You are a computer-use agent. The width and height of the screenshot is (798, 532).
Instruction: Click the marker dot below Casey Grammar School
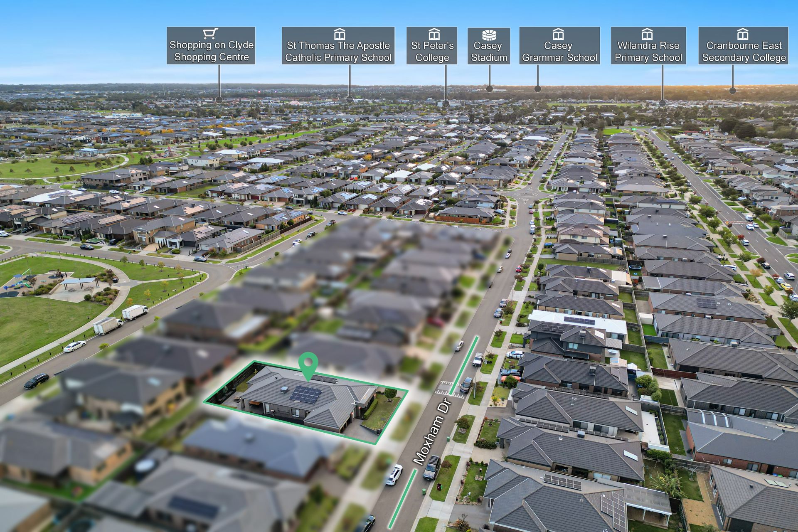(x=537, y=89)
